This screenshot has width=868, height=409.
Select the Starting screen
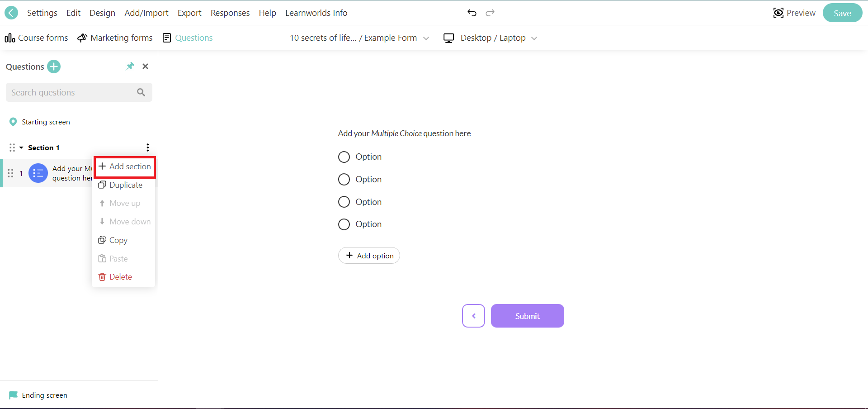point(46,122)
